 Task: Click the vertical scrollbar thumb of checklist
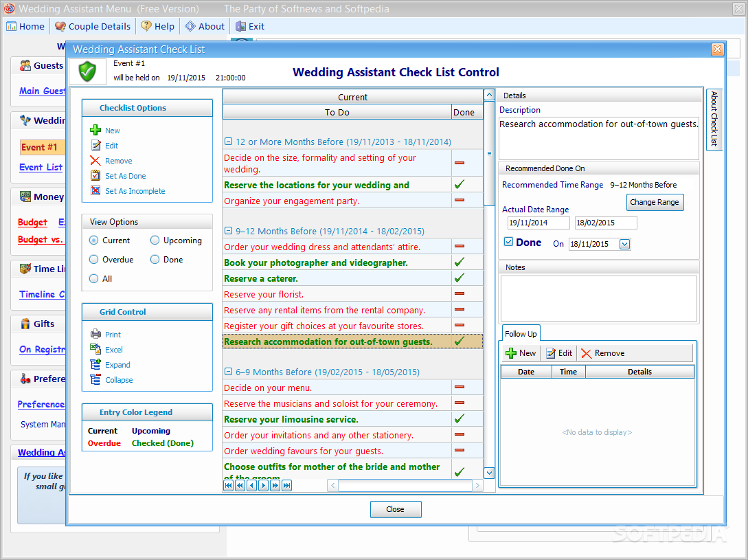pos(489,153)
